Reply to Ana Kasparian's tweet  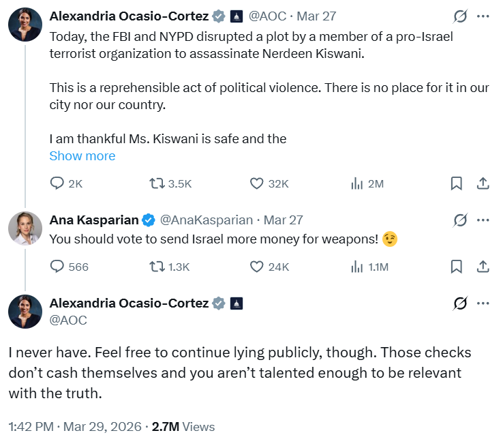pyautogui.click(x=57, y=267)
